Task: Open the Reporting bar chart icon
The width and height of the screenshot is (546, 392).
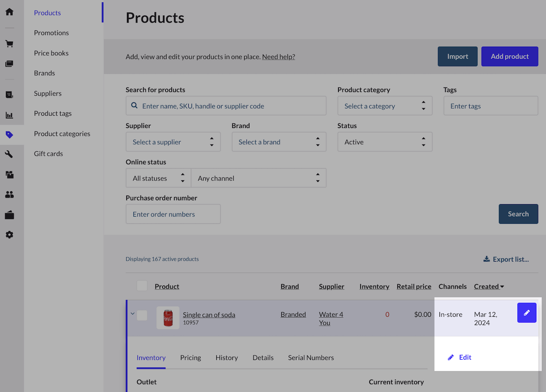Action: (9, 115)
